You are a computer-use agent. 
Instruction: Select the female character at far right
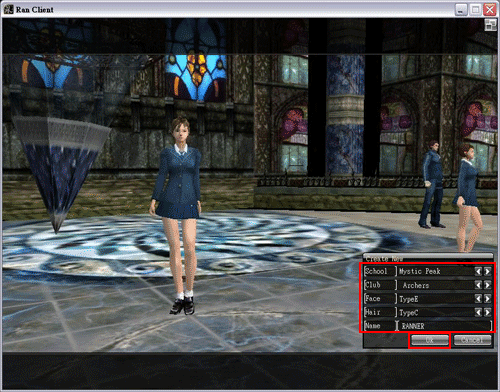[468, 197]
